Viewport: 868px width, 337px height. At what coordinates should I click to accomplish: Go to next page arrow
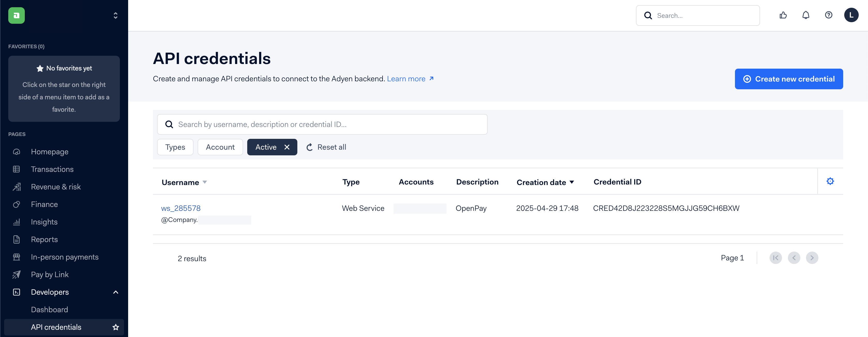tap(812, 258)
